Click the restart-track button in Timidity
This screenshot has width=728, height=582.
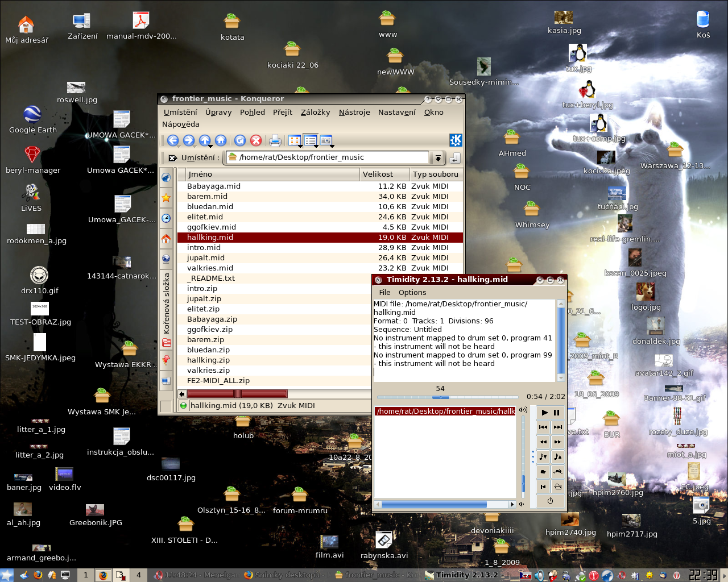click(x=543, y=487)
